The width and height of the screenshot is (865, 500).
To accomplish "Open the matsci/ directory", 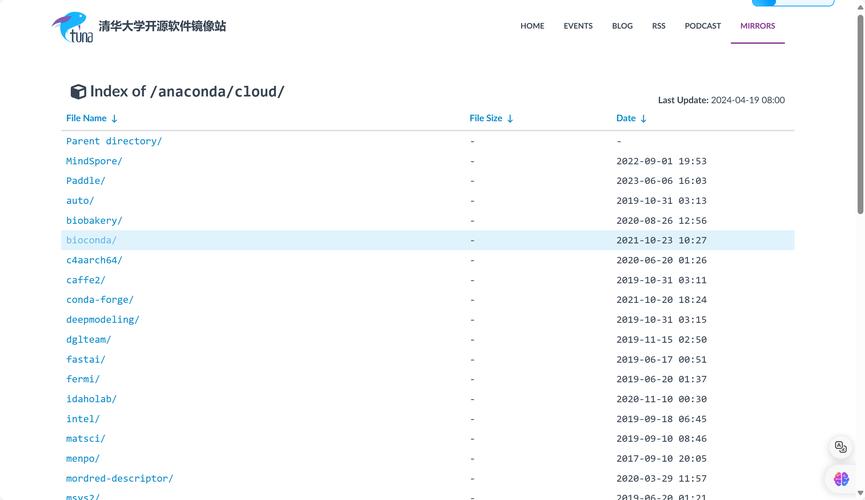I will pos(86,439).
